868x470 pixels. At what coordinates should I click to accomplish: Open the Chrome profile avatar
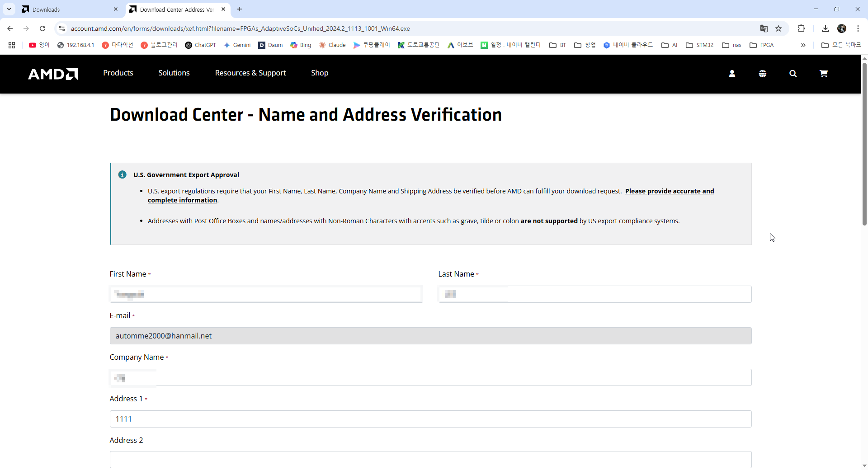[x=842, y=28]
